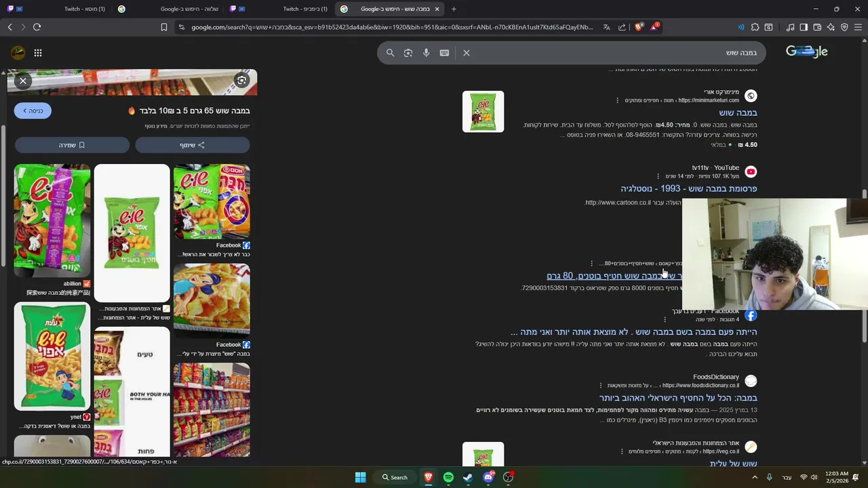Close the image preview panel
868x488 pixels.
click(23, 81)
